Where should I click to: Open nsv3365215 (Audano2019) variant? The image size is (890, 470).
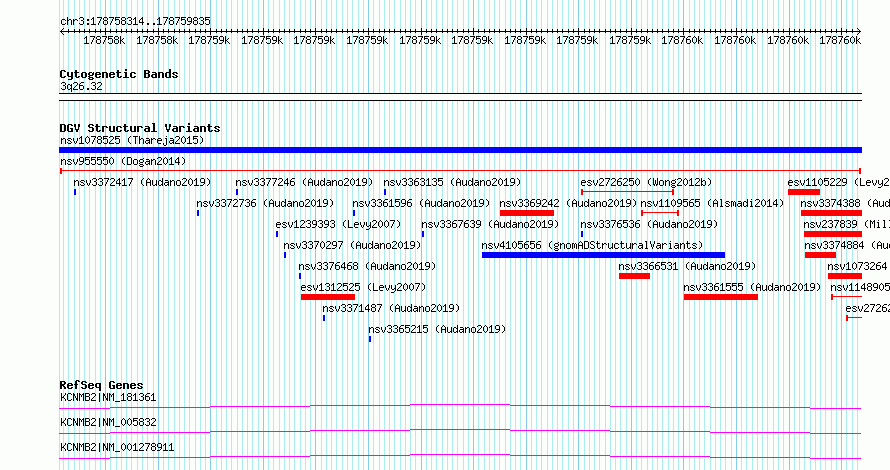click(x=436, y=329)
